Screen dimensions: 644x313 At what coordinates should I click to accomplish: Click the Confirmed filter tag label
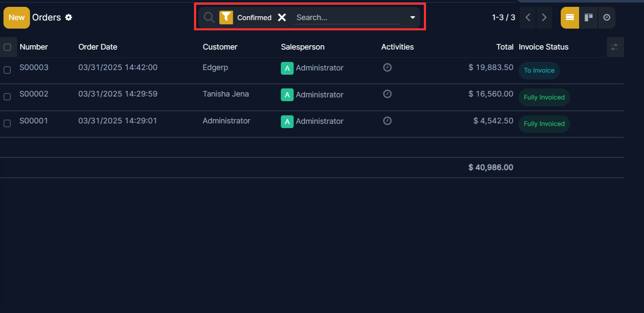pyautogui.click(x=254, y=18)
